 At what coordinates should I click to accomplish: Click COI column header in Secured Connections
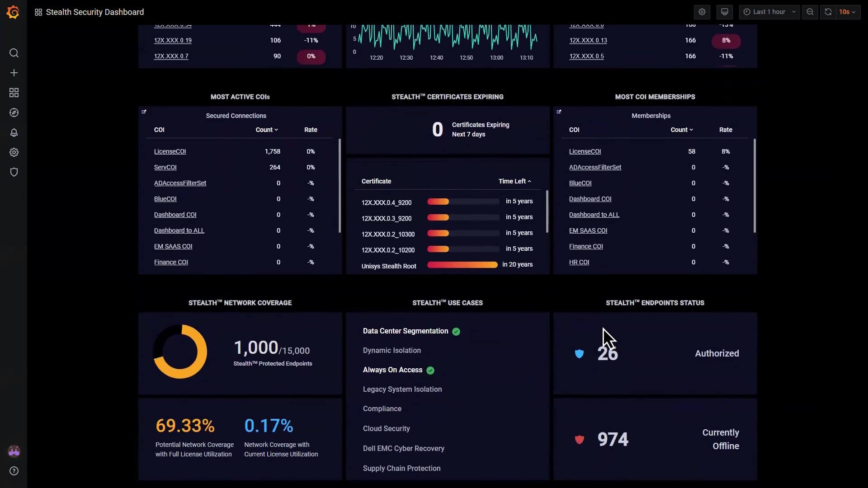click(x=159, y=130)
